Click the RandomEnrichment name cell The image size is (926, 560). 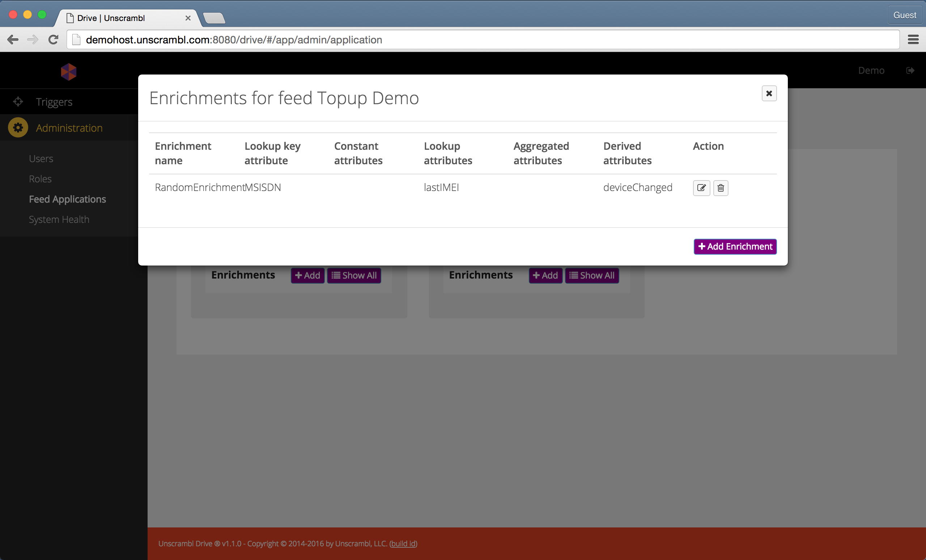200,187
